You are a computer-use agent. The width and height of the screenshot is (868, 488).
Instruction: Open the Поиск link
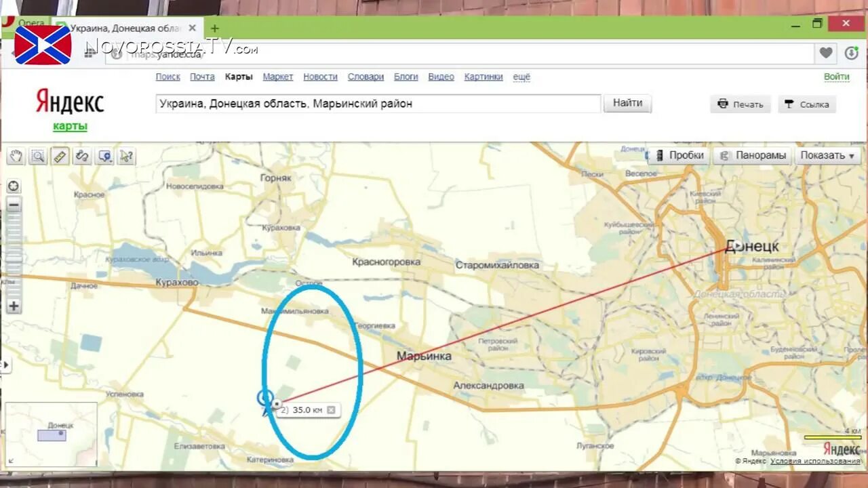(x=168, y=77)
